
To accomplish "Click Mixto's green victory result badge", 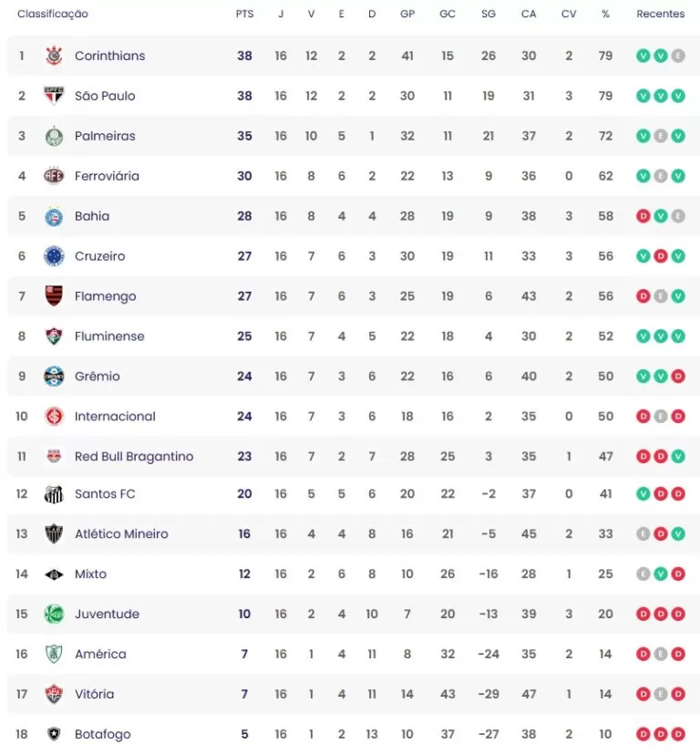I will click(661, 574).
